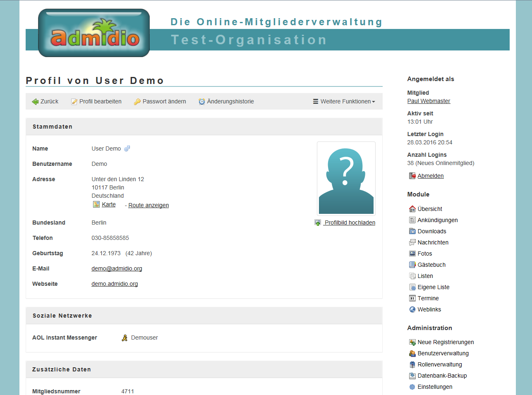The width and height of the screenshot is (532, 395).
Task: Open the demo@admidio.org email link
Action: coord(117,268)
